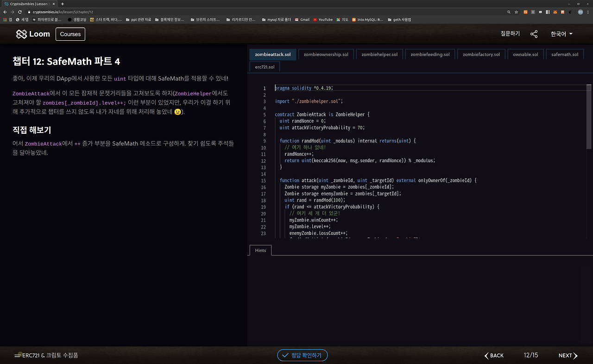The height and width of the screenshot is (364, 593).
Task: Click the share icon in the header
Action: (x=534, y=34)
